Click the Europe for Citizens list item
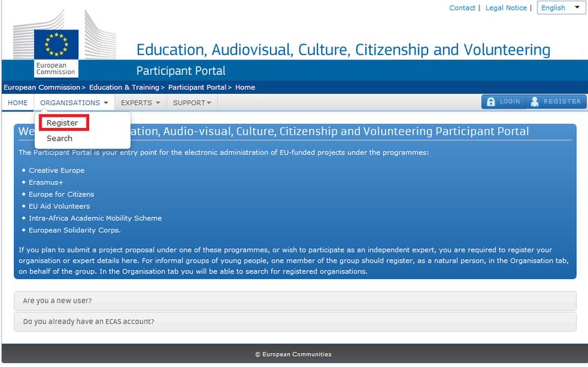588x367 pixels. pyautogui.click(x=62, y=194)
